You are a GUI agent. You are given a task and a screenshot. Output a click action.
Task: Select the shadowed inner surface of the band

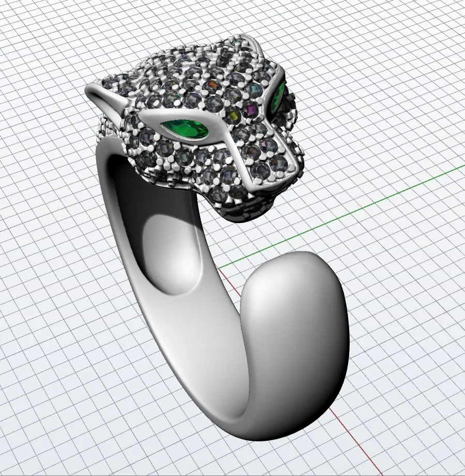tap(124, 207)
